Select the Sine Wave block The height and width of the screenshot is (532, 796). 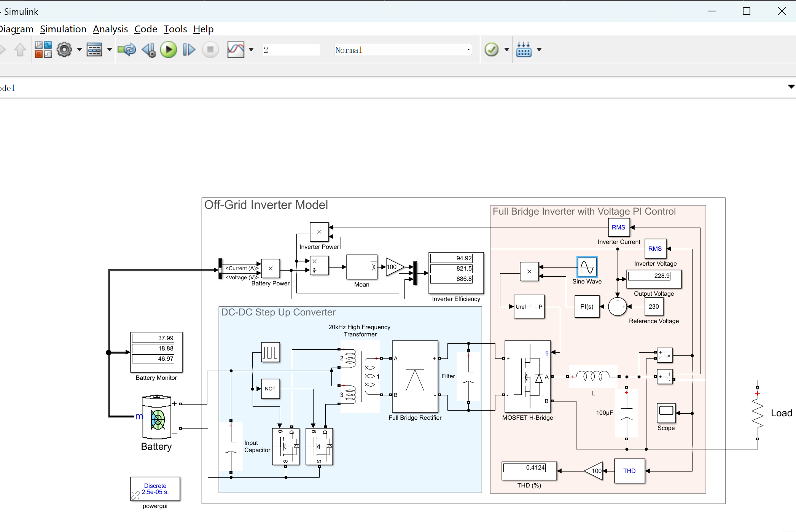coord(587,267)
